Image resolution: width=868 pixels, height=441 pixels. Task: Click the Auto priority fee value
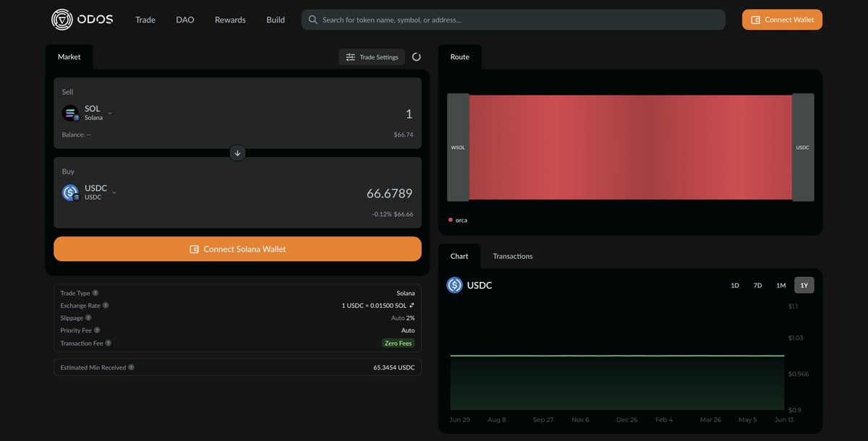pos(408,330)
